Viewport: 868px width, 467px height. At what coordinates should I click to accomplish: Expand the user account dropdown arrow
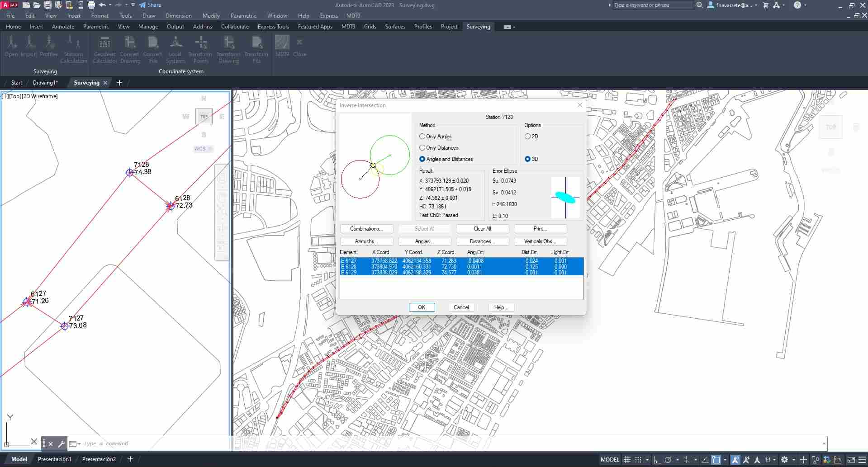tap(756, 5)
